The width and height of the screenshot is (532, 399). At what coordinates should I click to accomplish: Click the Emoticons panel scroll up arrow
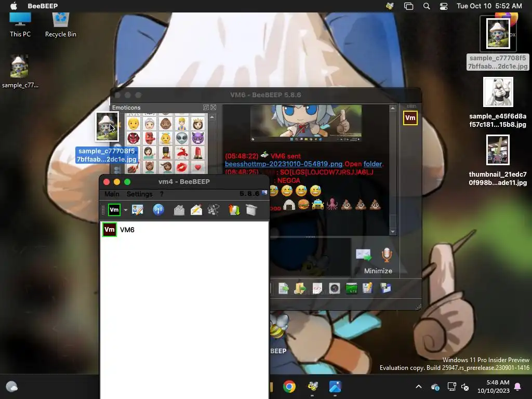212,117
